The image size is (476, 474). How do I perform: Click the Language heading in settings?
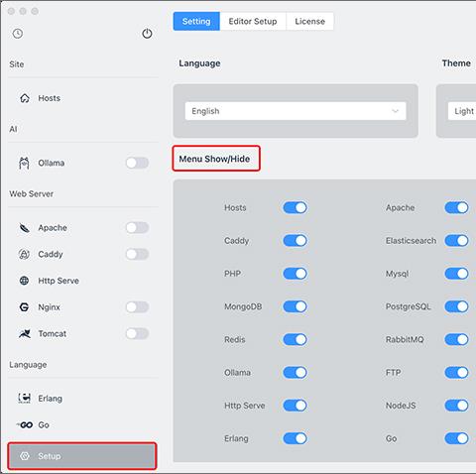(199, 63)
